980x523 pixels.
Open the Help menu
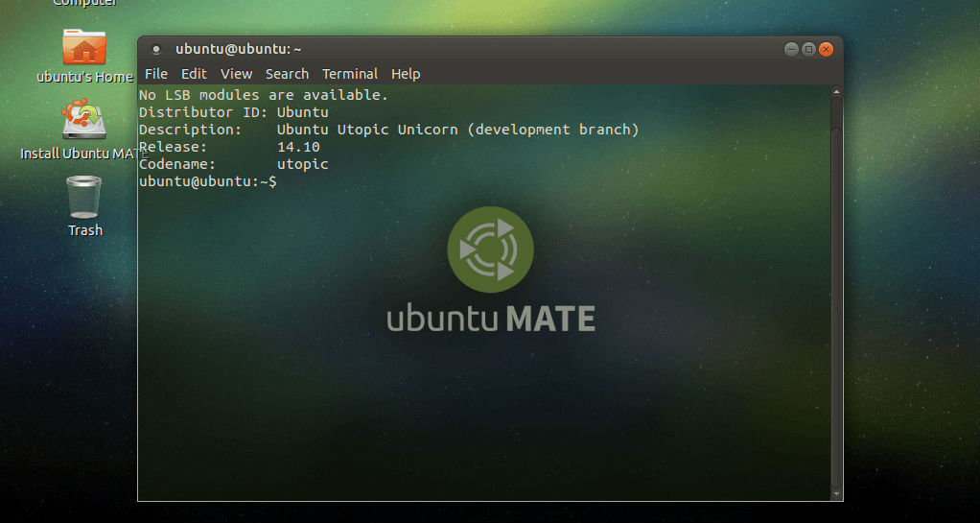click(406, 74)
